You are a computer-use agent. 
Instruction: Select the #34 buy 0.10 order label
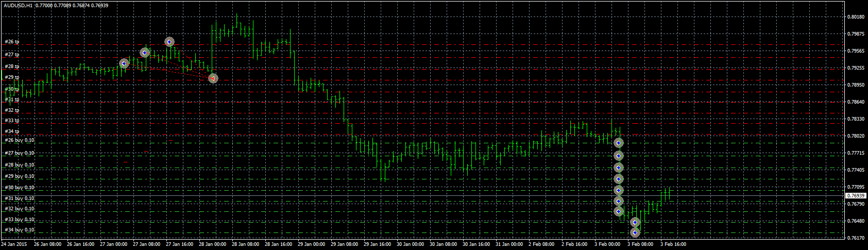coord(20,230)
